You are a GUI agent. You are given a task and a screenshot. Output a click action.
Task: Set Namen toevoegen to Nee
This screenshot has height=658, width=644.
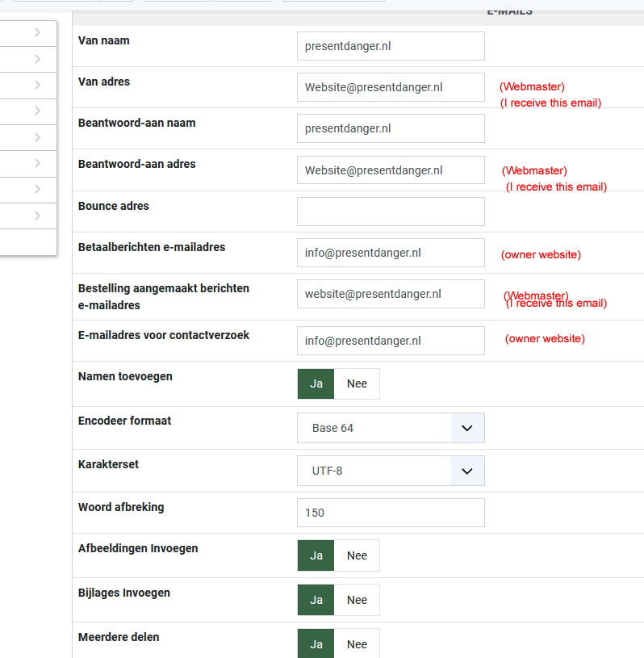click(357, 383)
